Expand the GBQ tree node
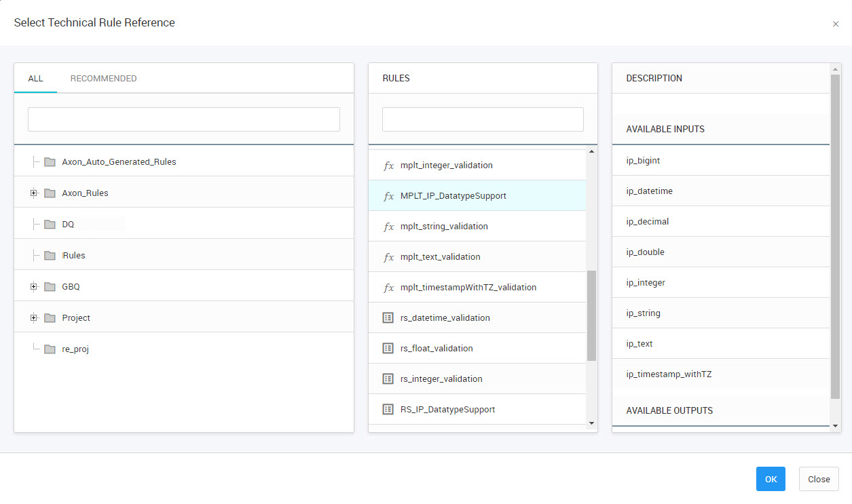 33,287
